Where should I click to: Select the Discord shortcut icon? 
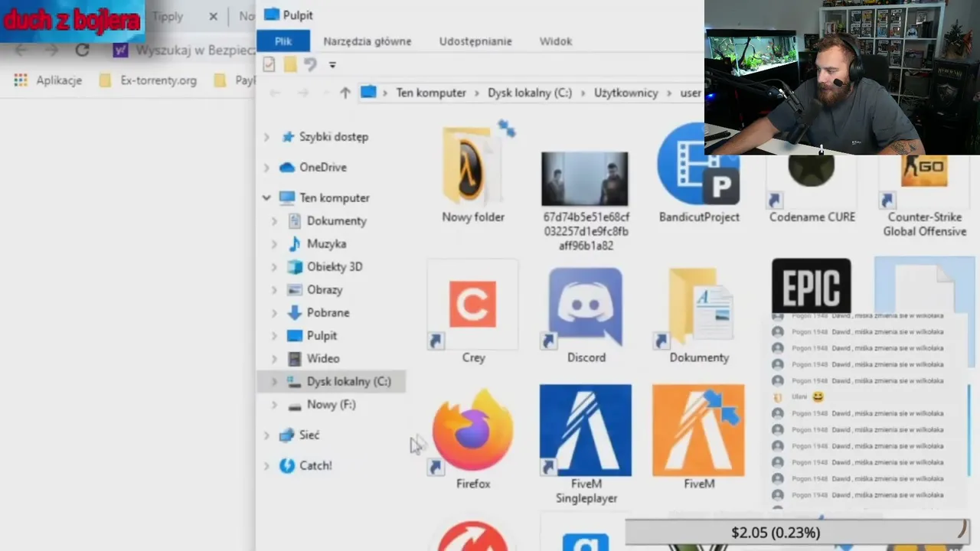(x=586, y=315)
